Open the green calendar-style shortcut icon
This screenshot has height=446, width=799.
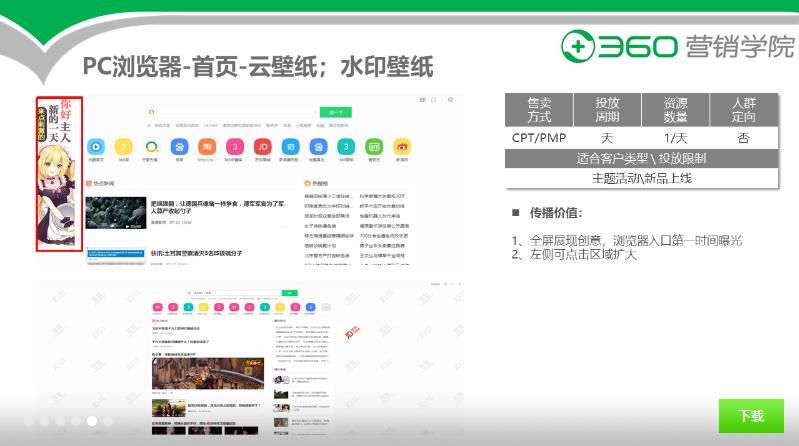coord(374,147)
